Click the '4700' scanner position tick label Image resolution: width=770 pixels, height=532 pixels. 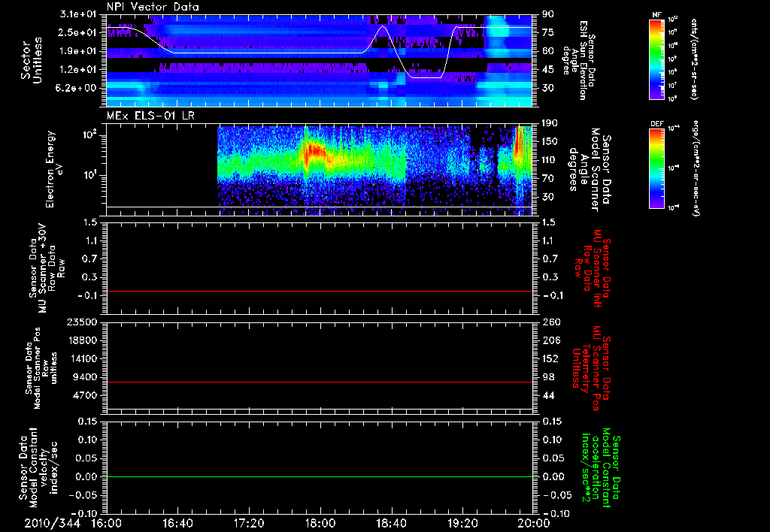tap(85, 395)
